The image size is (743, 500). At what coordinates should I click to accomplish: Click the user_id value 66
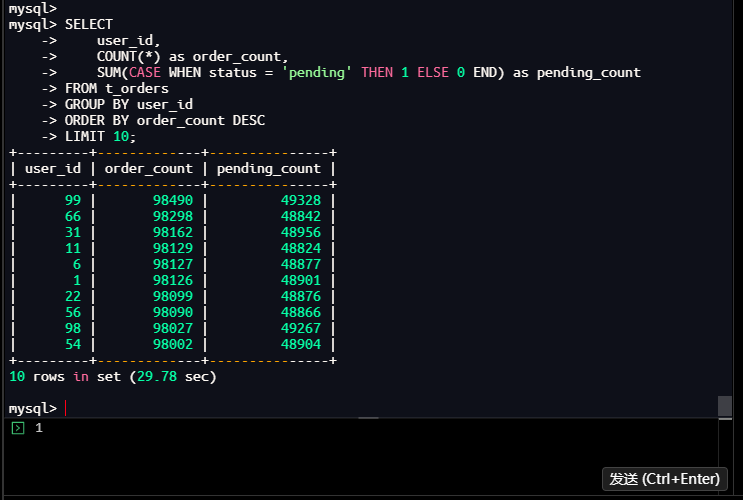[x=73, y=217]
